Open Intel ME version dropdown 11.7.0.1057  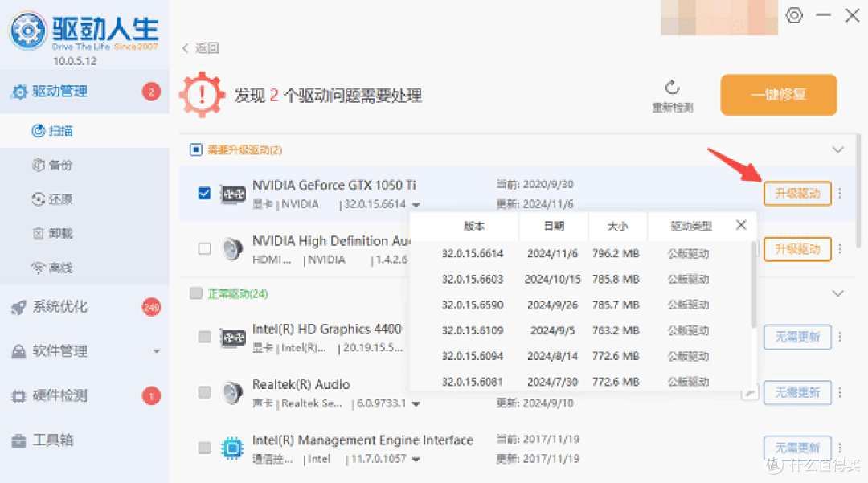tap(416, 459)
